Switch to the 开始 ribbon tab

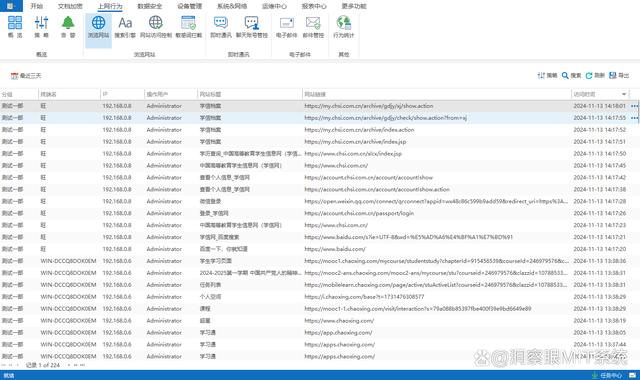pyautogui.click(x=36, y=6)
